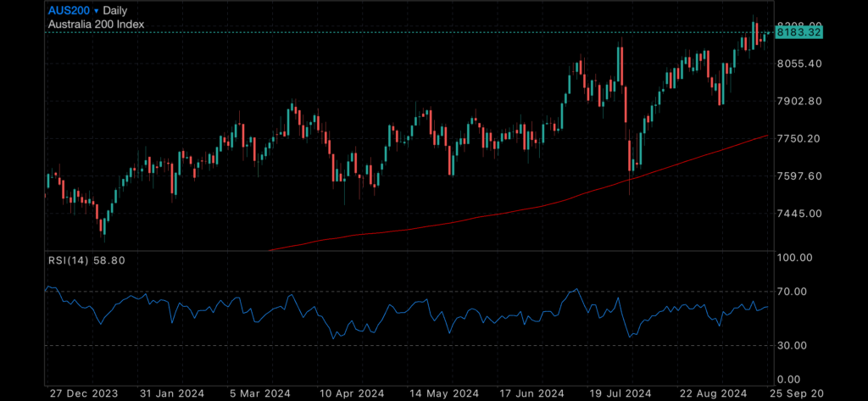
Task: Click the 31 Jan 2024 date label
Action: 171,393
